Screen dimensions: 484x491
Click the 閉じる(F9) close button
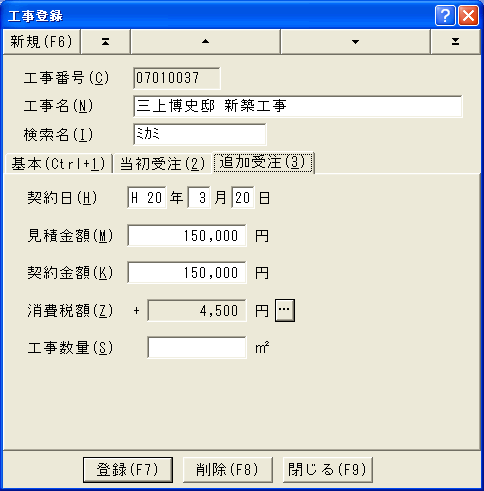click(327, 470)
